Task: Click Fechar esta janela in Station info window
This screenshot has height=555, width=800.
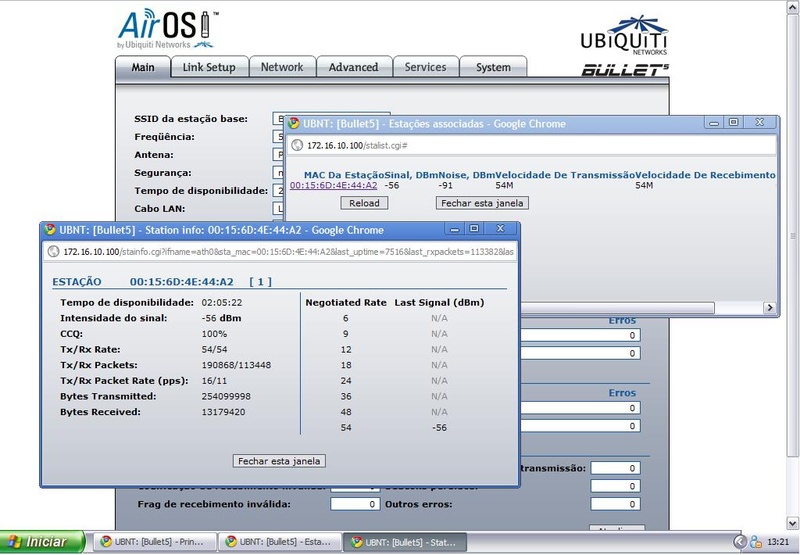Action: [280, 461]
